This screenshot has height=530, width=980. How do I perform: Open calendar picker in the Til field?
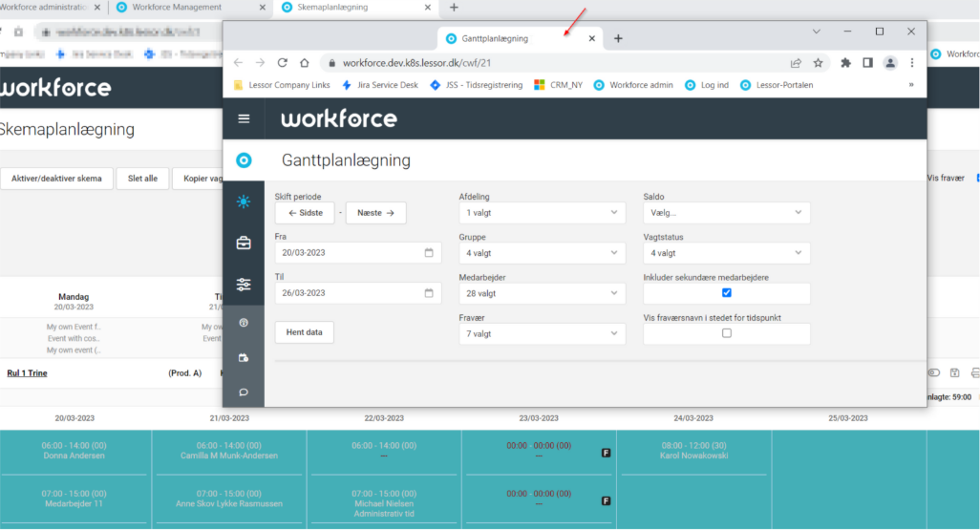(429, 293)
